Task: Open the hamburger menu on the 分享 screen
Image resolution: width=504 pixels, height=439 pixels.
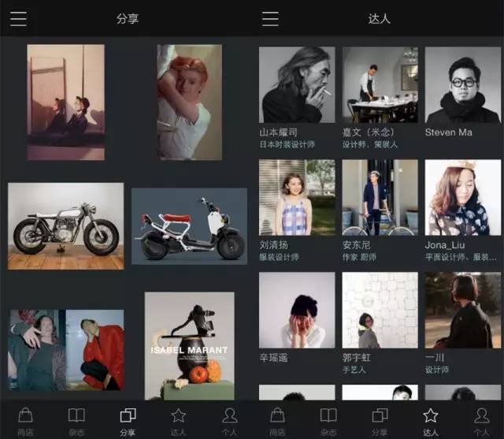Action: coord(18,19)
